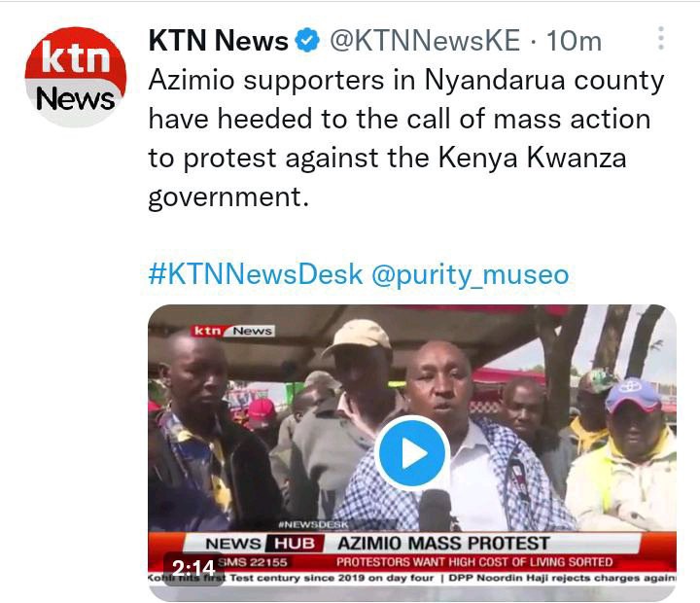
Task: Click the AZIMIO MASS PROTEST headline
Action: (x=443, y=544)
